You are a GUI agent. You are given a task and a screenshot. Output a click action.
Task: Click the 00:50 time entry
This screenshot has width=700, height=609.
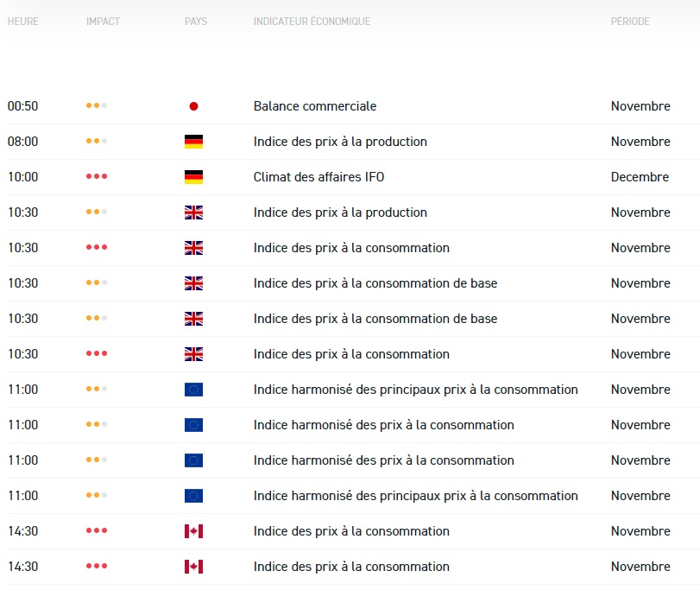(23, 106)
